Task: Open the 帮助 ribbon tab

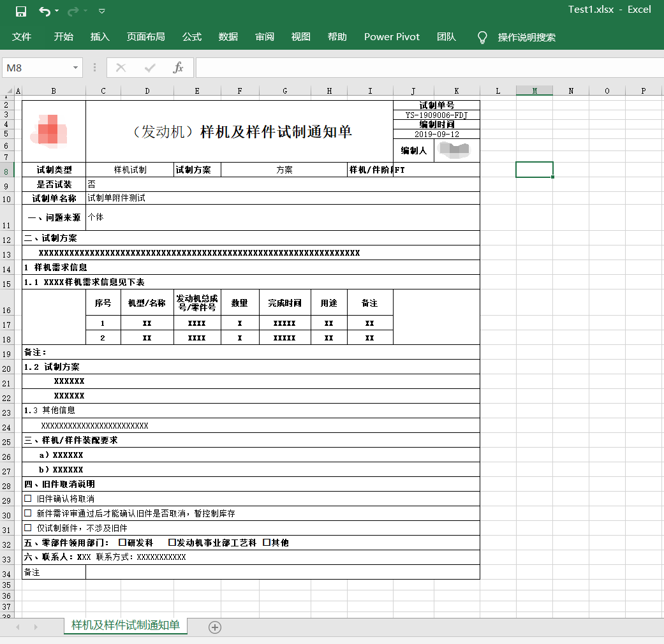Action: (337, 37)
